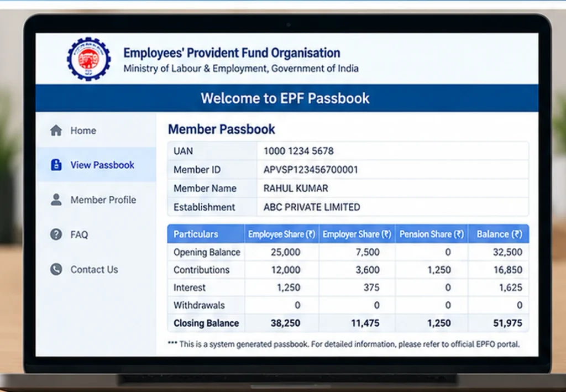Click the Interest row label
The width and height of the screenshot is (566, 392).
[x=190, y=288]
